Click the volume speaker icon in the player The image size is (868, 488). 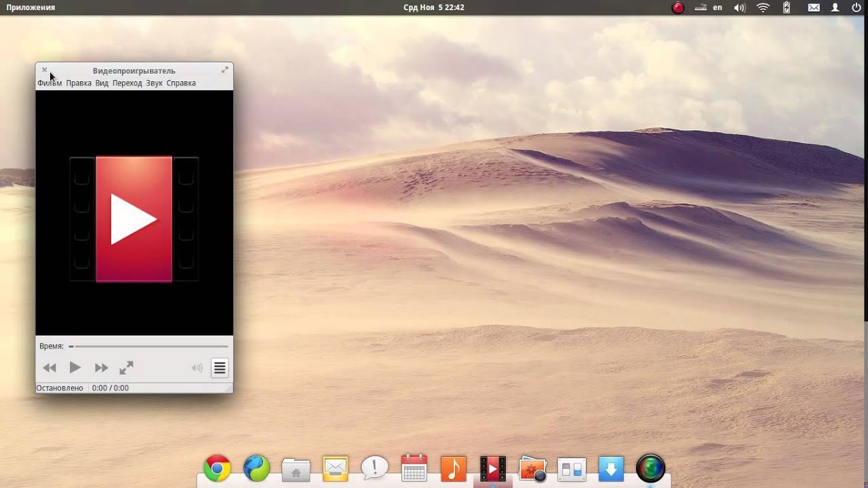coord(197,368)
